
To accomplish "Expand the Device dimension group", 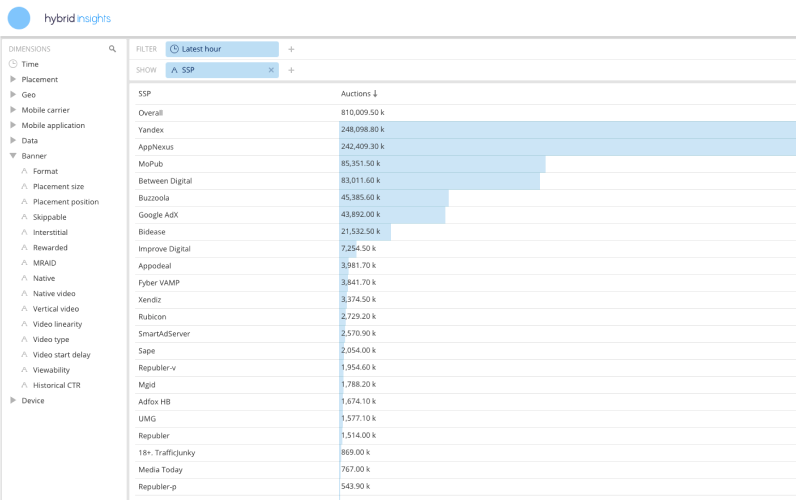I will point(13,400).
